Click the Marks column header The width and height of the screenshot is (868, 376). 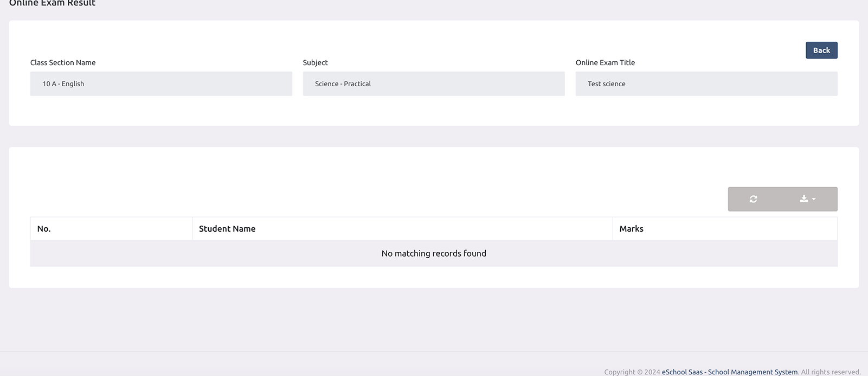coord(631,229)
